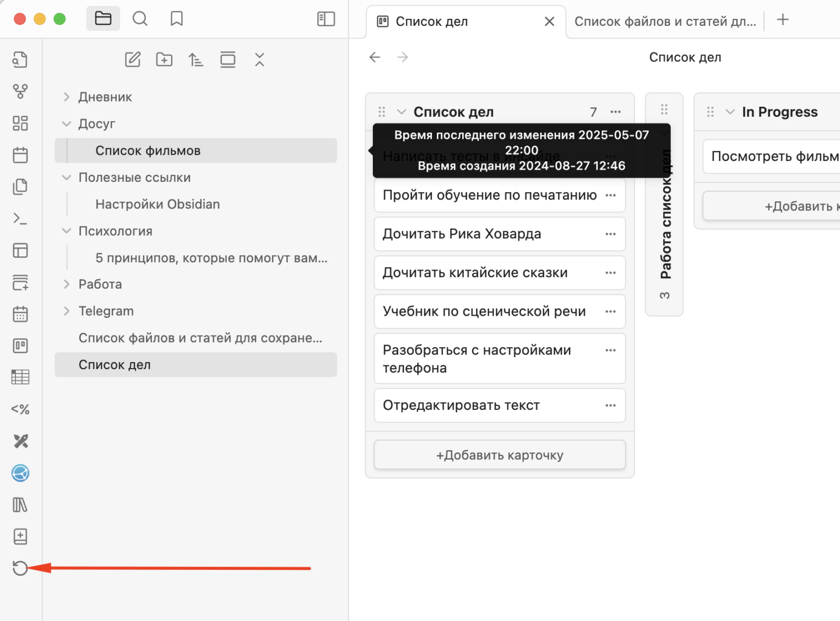Open menu for Дочитать Рика Ховарда card
Image resolution: width=840 pixels, height=621 pixels.
click(610, 234)
